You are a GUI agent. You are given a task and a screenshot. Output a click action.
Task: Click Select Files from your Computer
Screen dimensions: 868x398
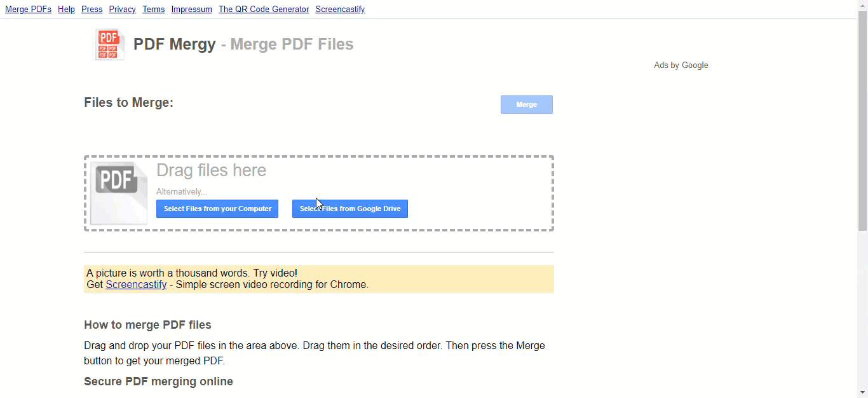coord(217,209)
